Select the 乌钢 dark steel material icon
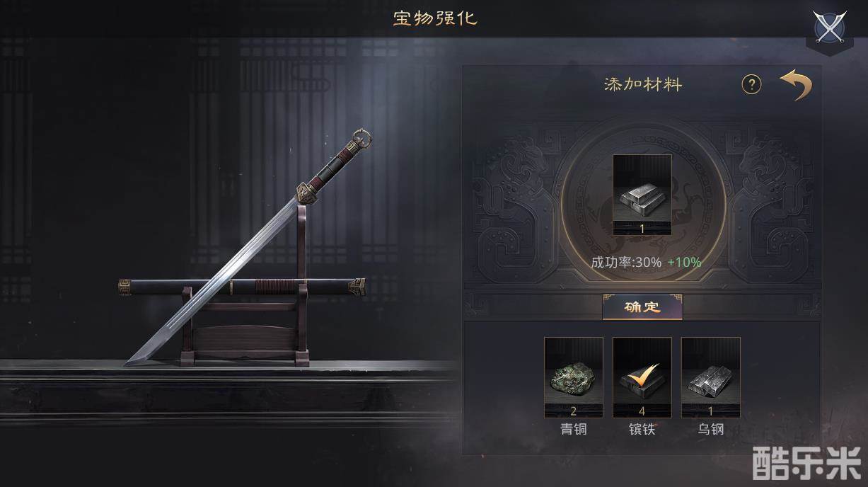 pyautogui.click(x=711, y=377)
